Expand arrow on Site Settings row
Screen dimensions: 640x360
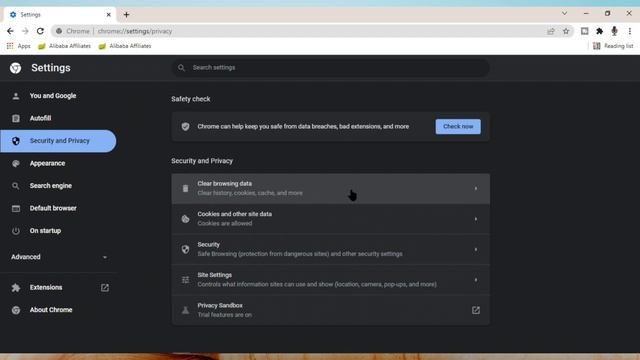tap(476, 280)
